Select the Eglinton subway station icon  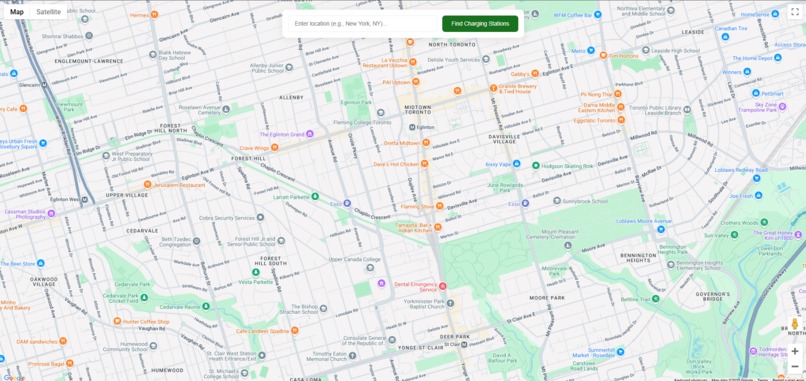tap(413, 127)
